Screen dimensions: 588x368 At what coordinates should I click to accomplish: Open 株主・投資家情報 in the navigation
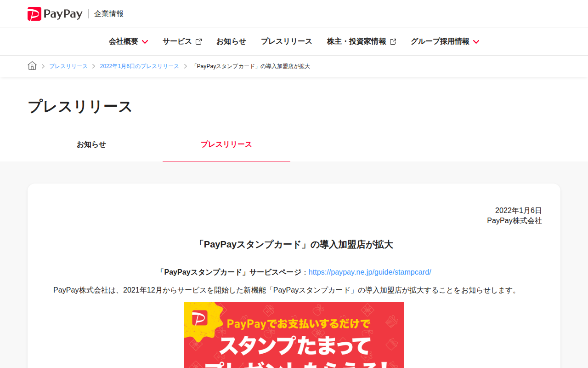pos(356,41)
